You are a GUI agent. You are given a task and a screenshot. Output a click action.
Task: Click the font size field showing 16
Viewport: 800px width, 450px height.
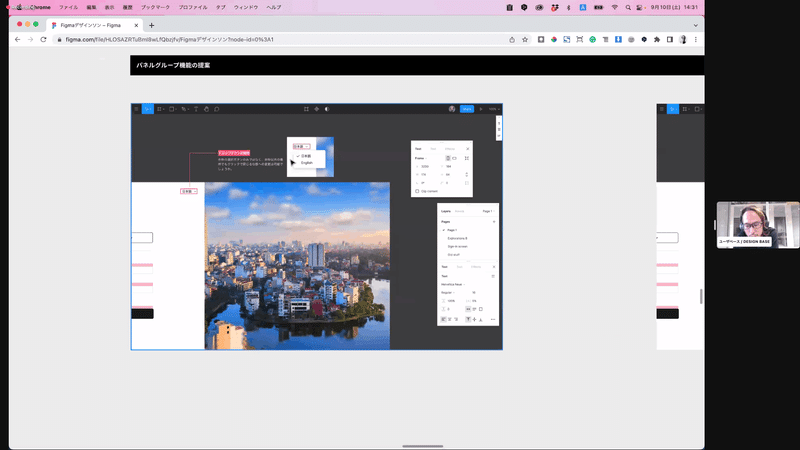[474, 293]
